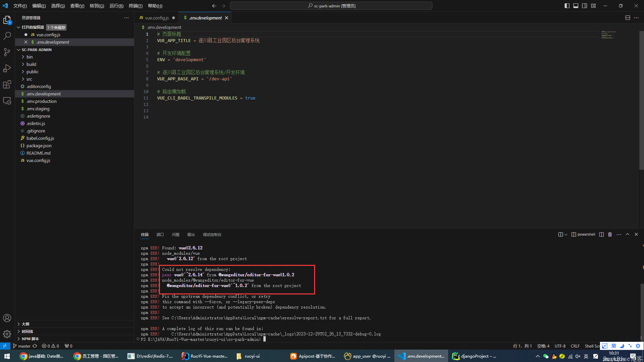
Task: Click the command center search box
Action: coord(331,6)
